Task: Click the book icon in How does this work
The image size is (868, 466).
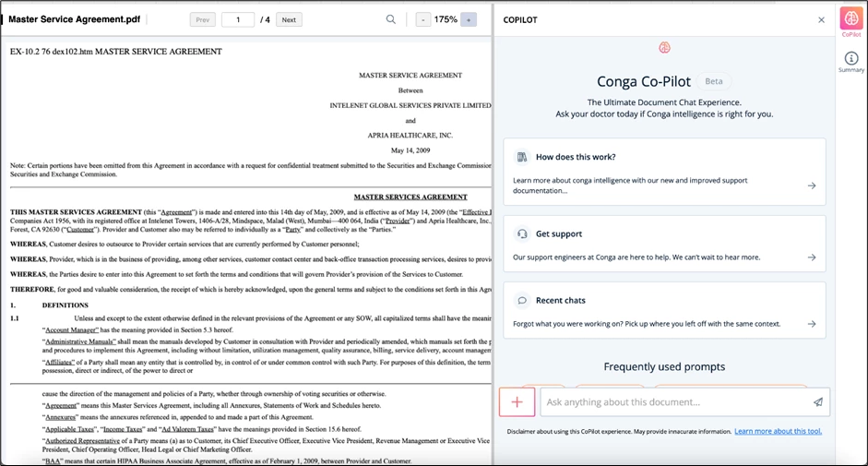Action: tap(521, 157)
